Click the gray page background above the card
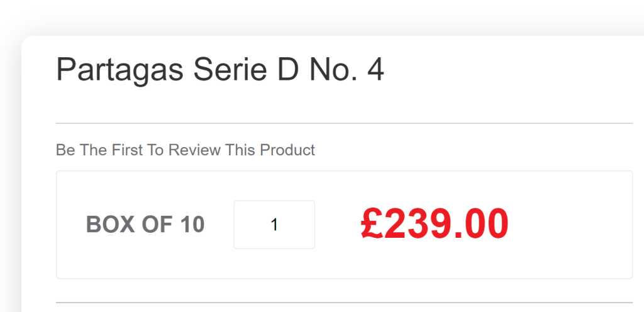 [x=314, y=16]
